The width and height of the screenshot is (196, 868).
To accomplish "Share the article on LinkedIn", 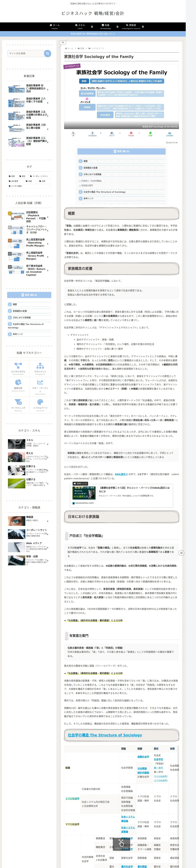I will click(170, 134).
